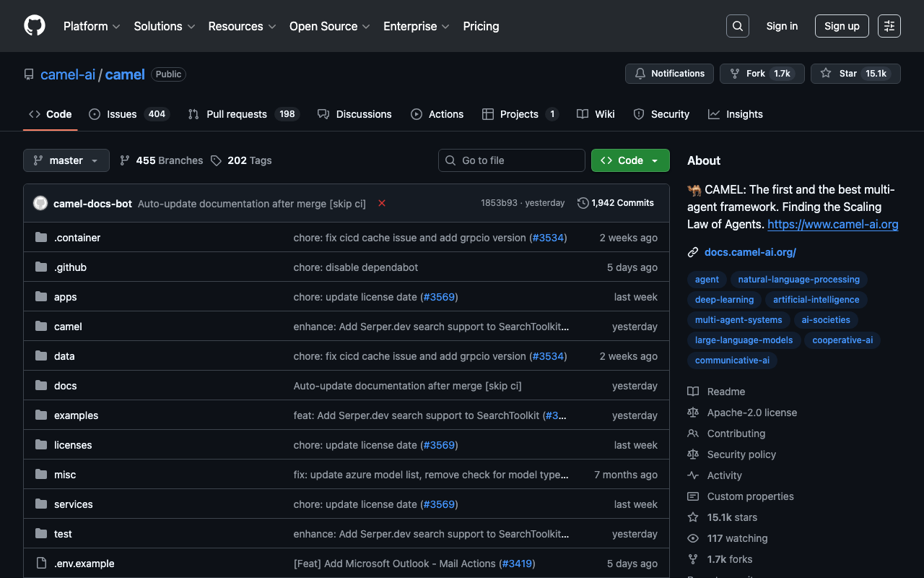Image resolution: width=924 pixels, height=578 pixels.
Task: Switch to the Pull requests tab
Action: pyautogui.click(x=243, y=114)
